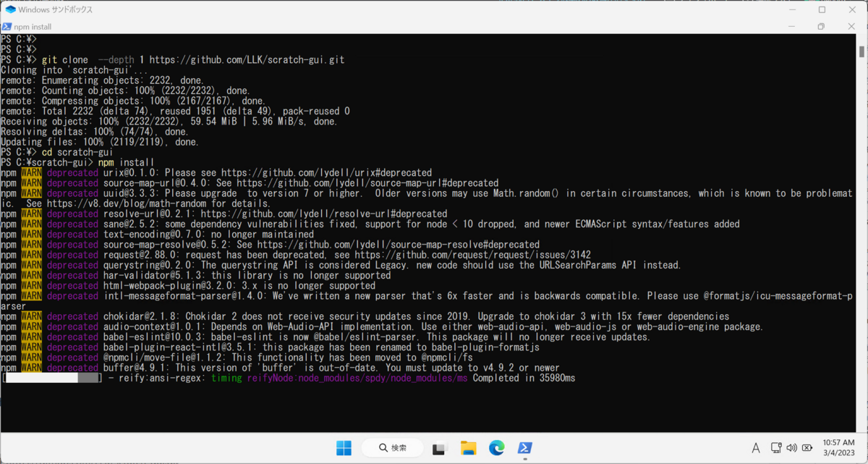Close the npm install PowerShell window
The height and width of the screenshot is (464, 868).
pyautogui.click(x=851, y=27)
